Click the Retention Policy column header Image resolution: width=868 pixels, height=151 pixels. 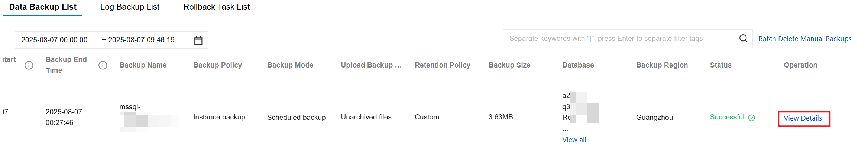(443, 65)
